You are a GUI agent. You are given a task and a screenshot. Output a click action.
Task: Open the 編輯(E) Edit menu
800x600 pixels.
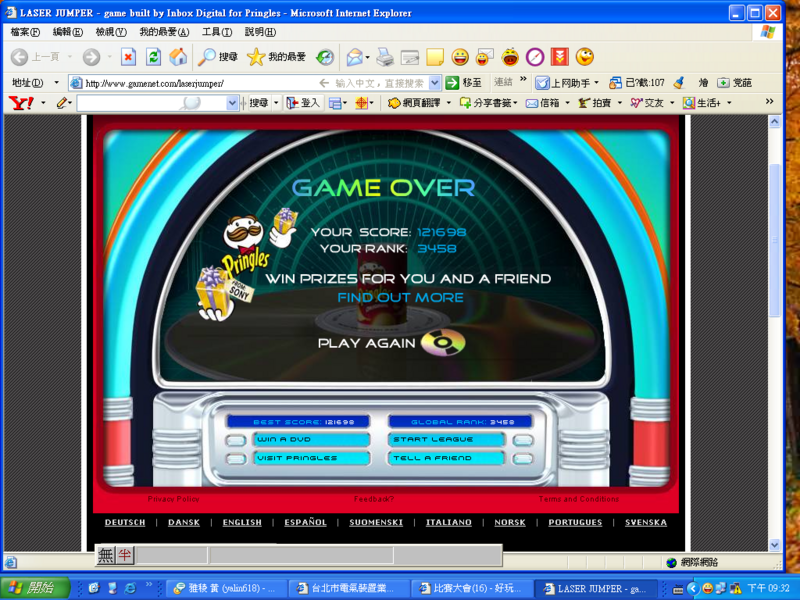pyautogui.click(x=68, y=32)
